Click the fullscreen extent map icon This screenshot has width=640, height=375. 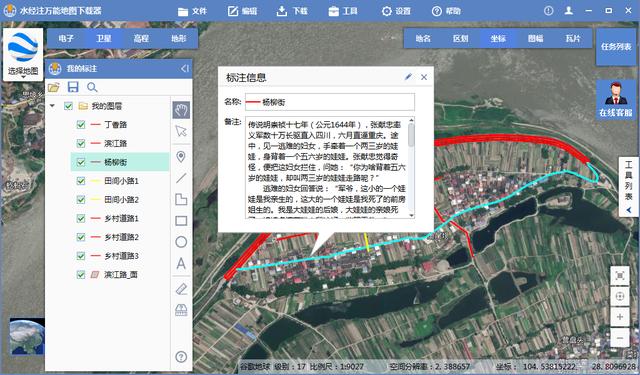pyautogui.click(x=620, y=276)
